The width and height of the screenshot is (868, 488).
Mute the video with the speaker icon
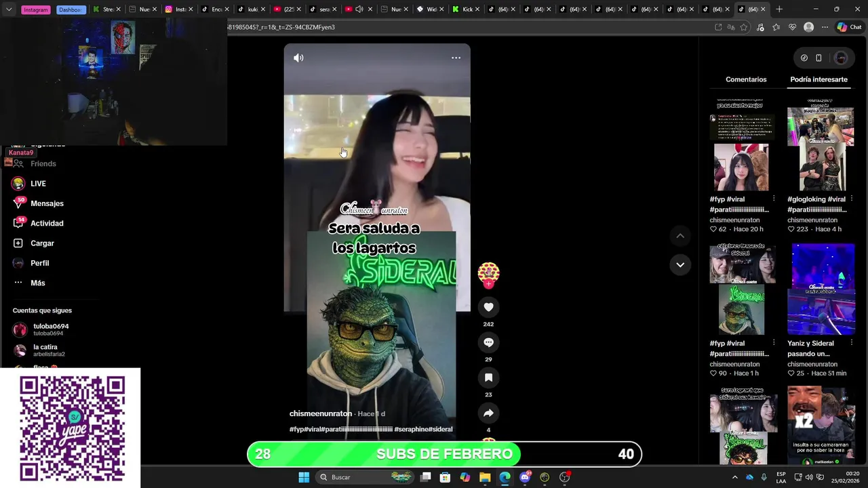298,58
